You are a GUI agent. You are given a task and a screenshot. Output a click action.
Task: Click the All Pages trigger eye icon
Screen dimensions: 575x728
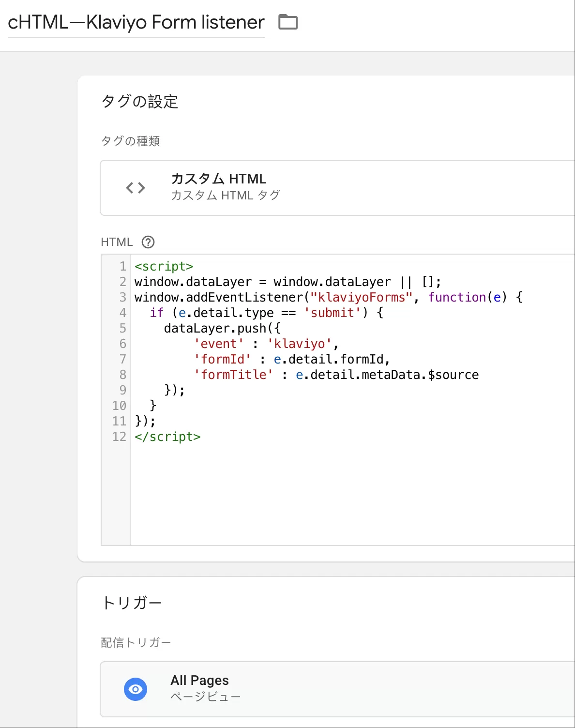click(x=136, y=689)
